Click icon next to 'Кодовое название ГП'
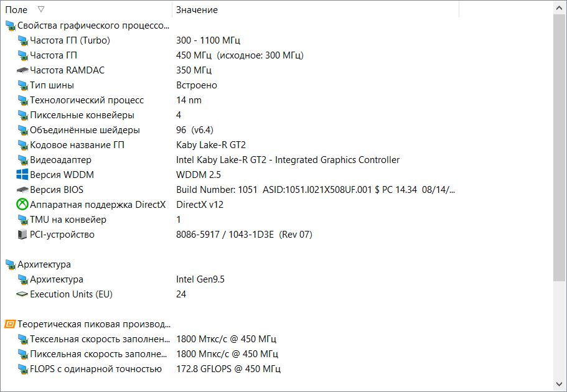 coord(22,145)
